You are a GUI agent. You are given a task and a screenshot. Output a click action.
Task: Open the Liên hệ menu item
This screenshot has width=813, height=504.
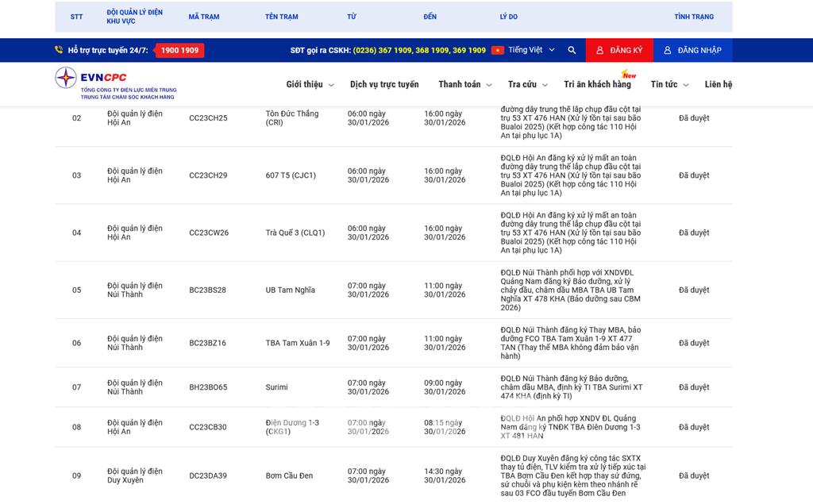click(x=718, y=84)
